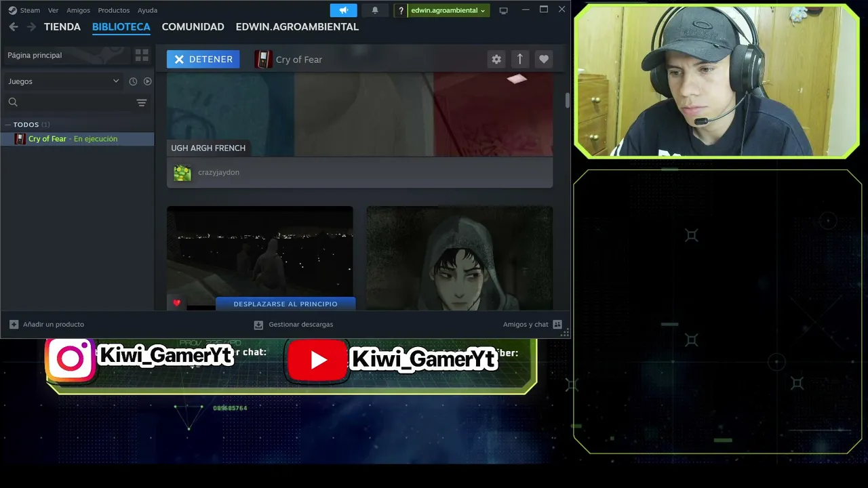Image resolution: width=868 pixels, height=488 pixels.
Task: Click the YouTube Kiwi_GamerYt handle text
Action: point(423,359)
